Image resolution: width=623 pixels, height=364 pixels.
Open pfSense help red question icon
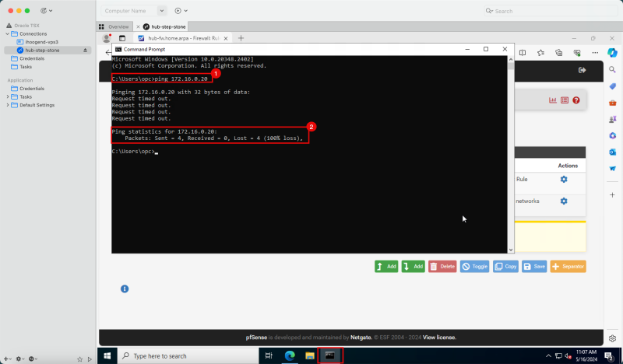click(x=576, y=100)
